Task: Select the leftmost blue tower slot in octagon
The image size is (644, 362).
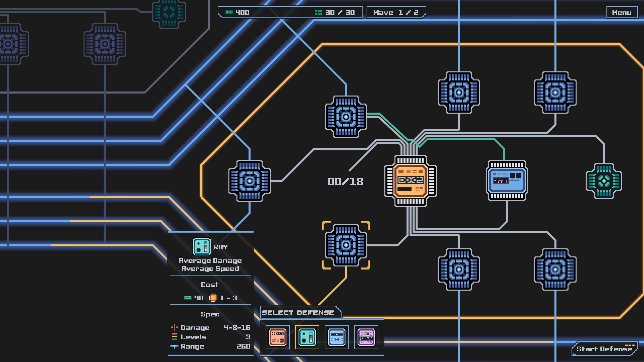Action: (250, 181)
